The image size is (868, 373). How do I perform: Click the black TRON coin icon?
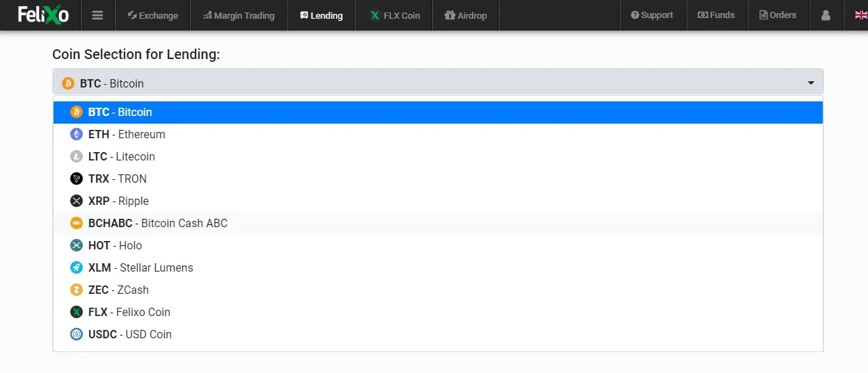click(77, 179)
